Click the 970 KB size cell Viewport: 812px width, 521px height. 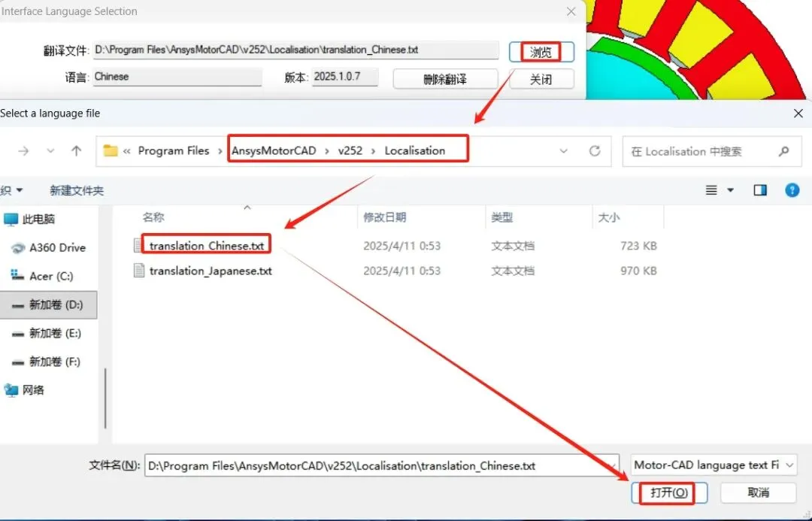pos(638,271)
